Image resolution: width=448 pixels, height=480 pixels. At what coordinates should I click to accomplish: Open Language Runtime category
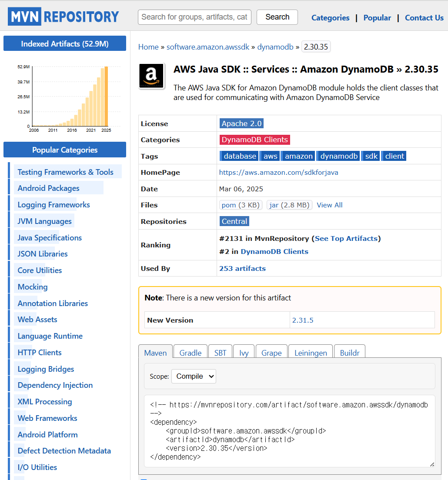pos(50,336)
